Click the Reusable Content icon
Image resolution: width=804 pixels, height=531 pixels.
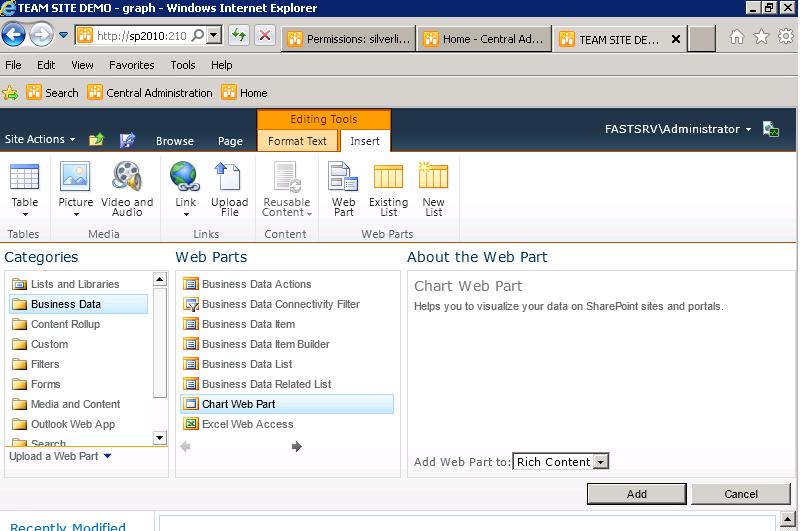[x=287, y=177]
